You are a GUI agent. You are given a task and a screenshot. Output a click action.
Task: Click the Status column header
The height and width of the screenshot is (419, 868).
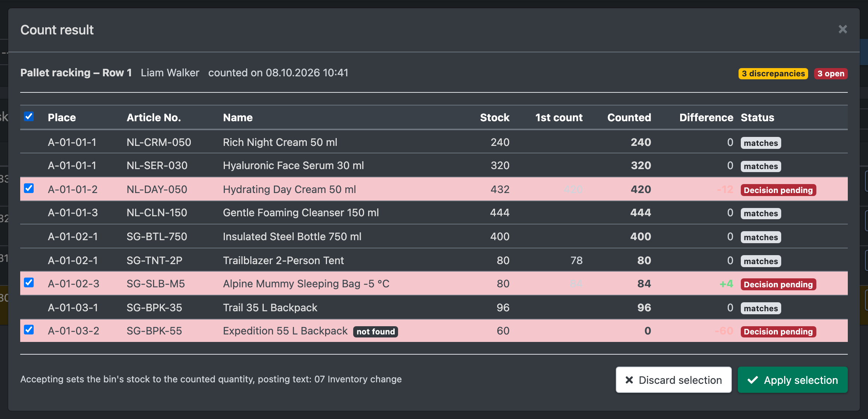(757, 117)
